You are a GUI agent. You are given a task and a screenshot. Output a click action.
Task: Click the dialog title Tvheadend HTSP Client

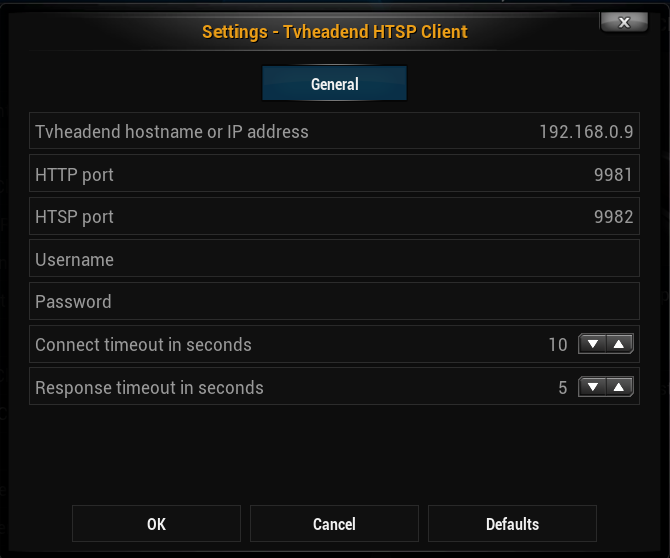click(375, 32)
